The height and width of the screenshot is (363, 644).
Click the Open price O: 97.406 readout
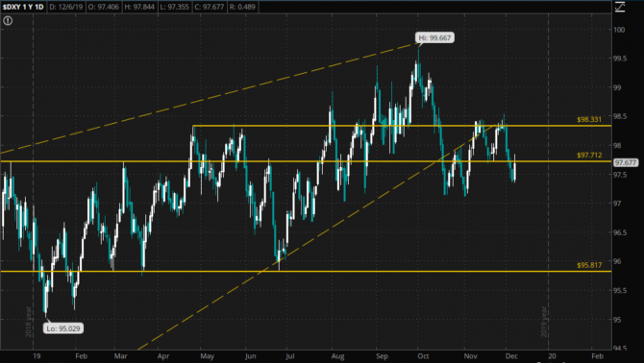(103, 7)
